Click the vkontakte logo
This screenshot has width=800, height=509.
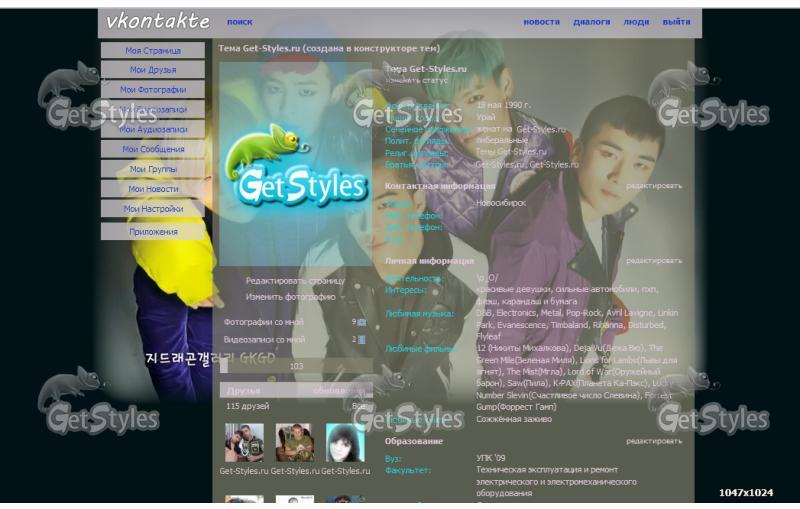tap(158, 21)
